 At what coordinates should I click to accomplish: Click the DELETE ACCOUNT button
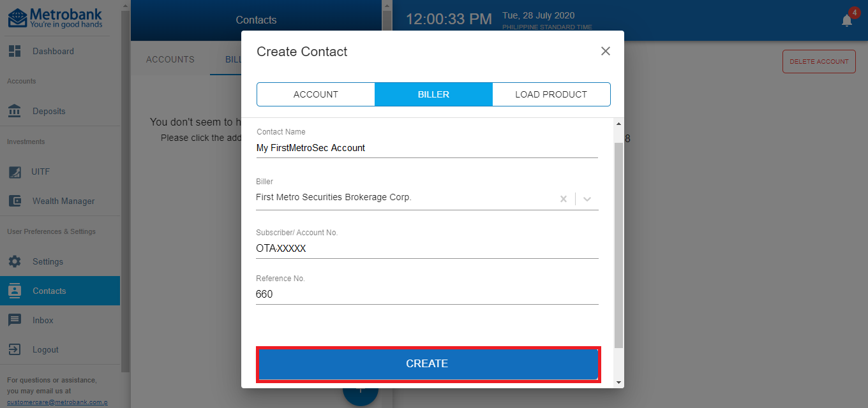818,62
